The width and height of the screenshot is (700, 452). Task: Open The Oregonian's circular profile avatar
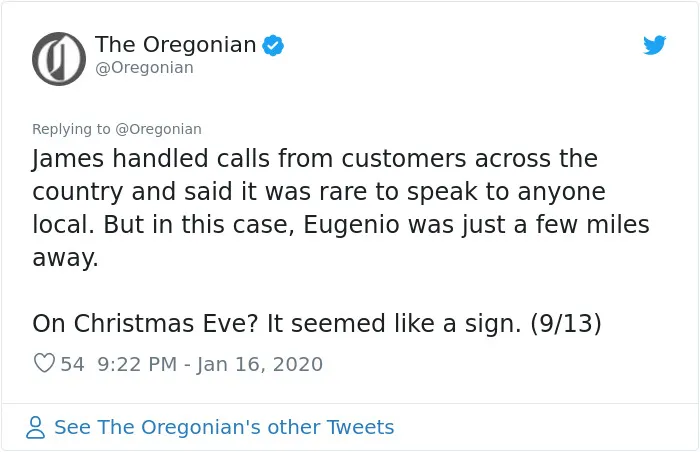coord(58,59)
